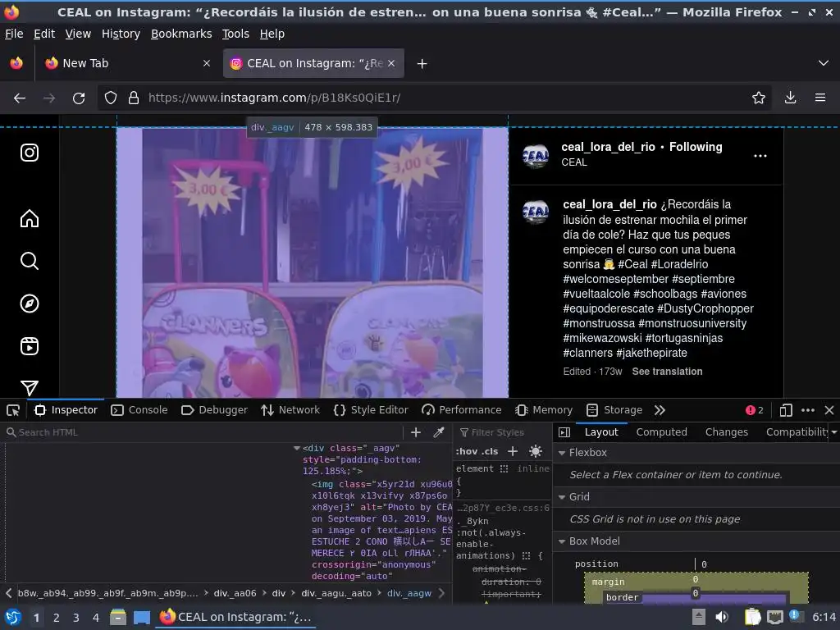Open the #DustyCrophopper hashtag
The width and height of the screenshot is (840, 630).
tap(705, 309)
